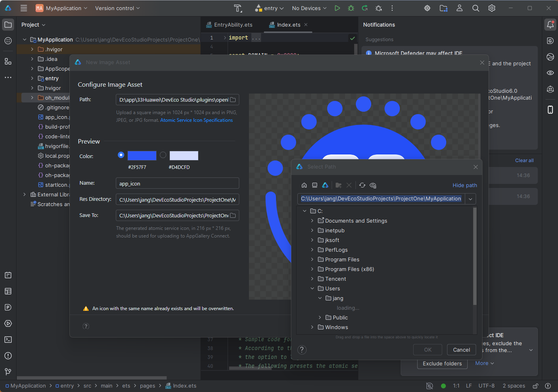Toggle show hidden files and directories
558x392 pixels.
373,186
